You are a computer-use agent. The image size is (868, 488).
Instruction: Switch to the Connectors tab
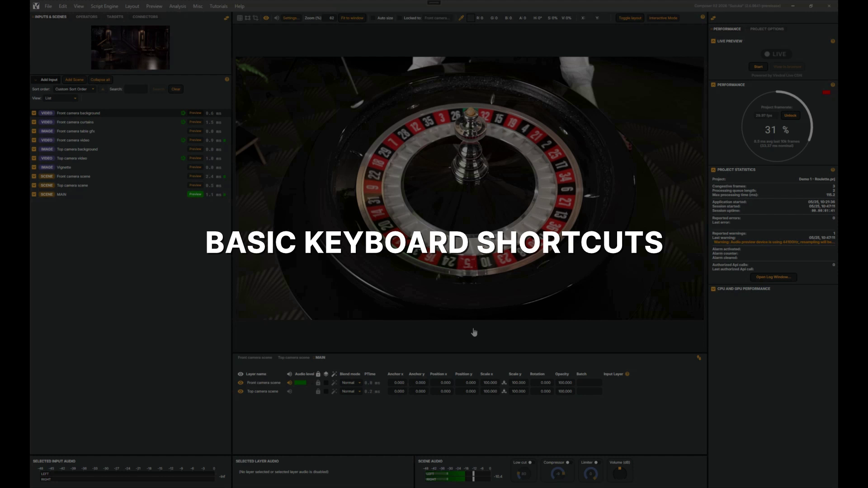[x=145, y=17]
